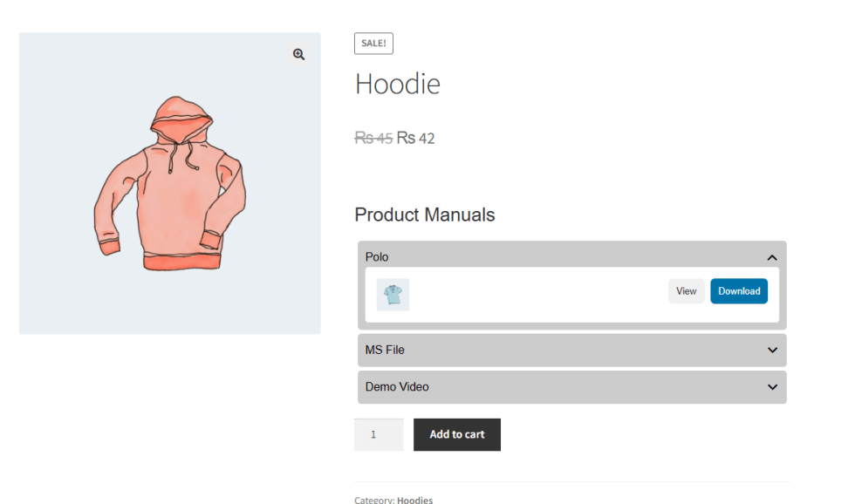This screenshot has height=504, width=855.
Task: Expand MS File using its down chevron
Action: tap(772, 350)
